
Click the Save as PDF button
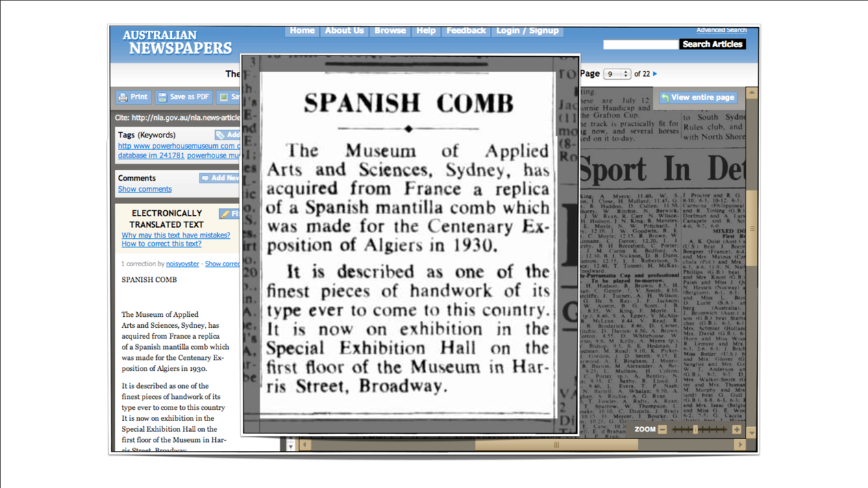[184, 97]
